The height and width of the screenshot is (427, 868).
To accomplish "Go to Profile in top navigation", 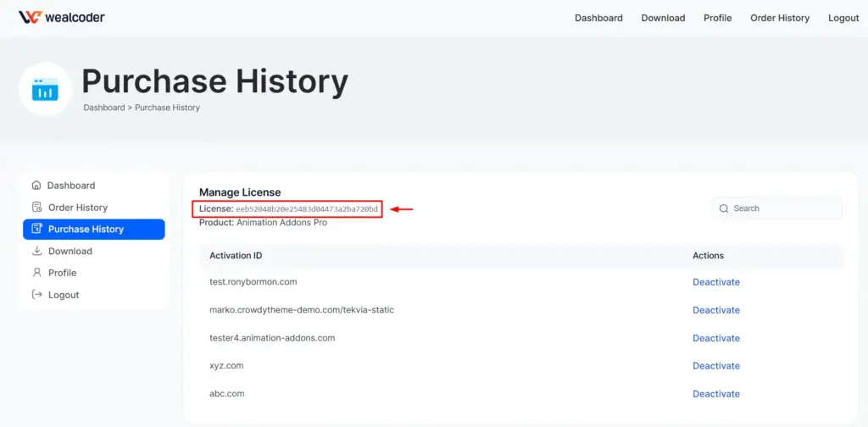I will point(717,18).
